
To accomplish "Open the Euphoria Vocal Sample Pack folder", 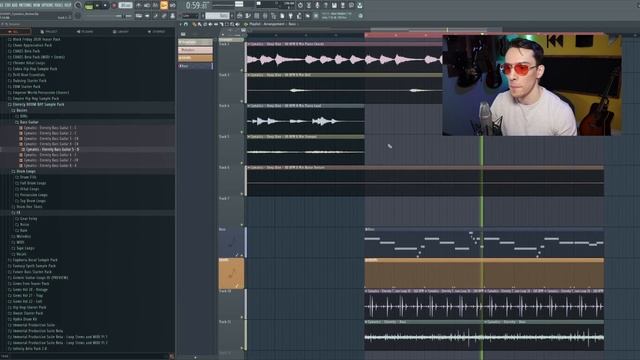I will click(x=35, y=260).
